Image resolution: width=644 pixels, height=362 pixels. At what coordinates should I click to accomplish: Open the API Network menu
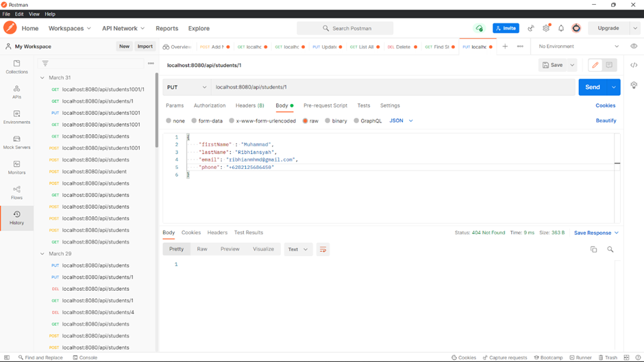coord(123,28)
